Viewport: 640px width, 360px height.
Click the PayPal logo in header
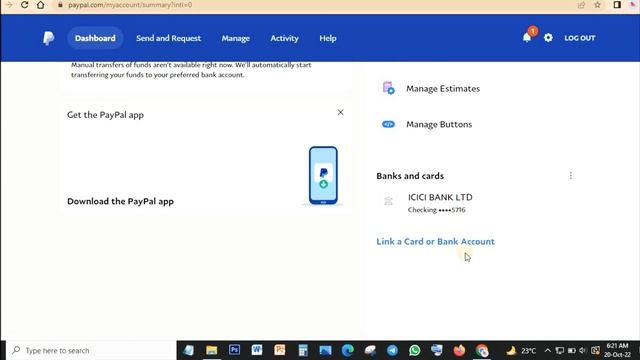(x=49, y=38)
